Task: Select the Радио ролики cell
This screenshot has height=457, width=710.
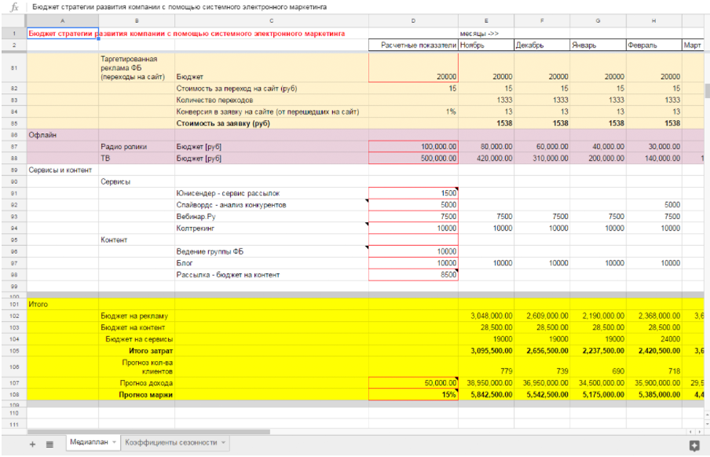Action: (137, 147)
